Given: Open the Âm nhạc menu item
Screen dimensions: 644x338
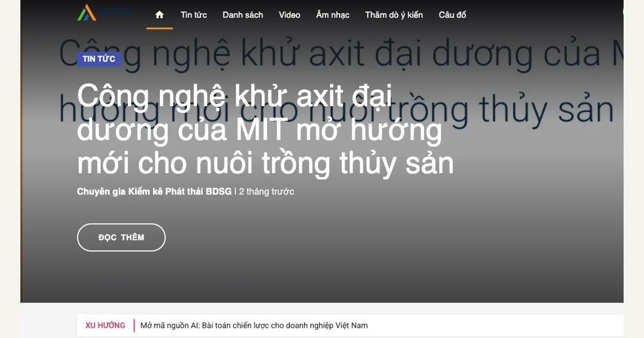Looking at the screenshot, I should coord(333,15).
